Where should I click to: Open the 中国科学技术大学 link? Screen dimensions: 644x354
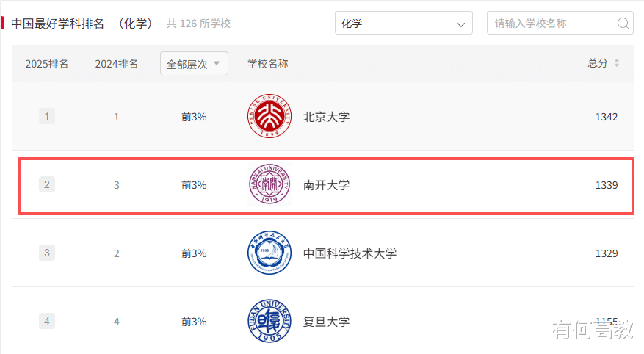350,253
